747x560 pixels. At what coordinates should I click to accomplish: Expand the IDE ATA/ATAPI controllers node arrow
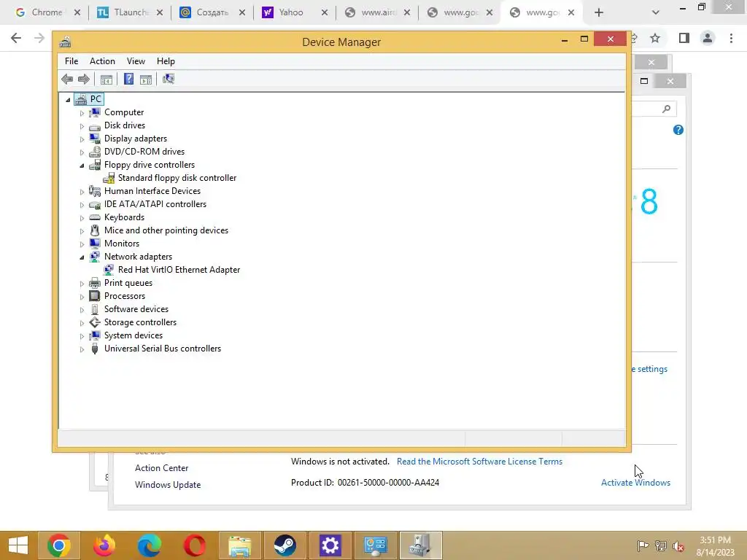[82, 205]
